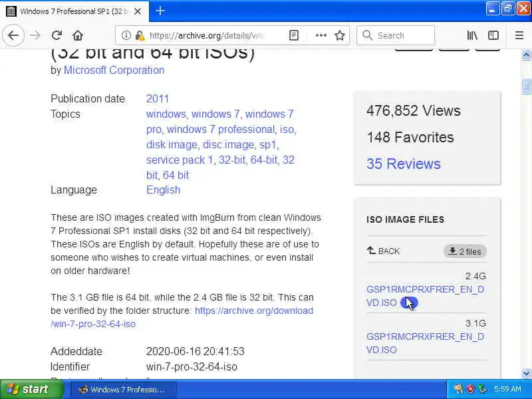
Task: Click the tray icon beside the clock
Action: pyautogui.click(x=482, y=389)
